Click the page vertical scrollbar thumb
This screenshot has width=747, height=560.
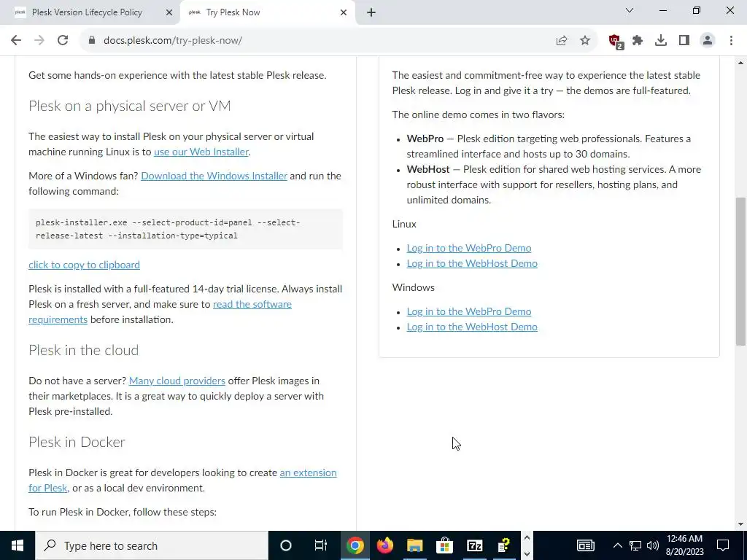coord(740,271)
